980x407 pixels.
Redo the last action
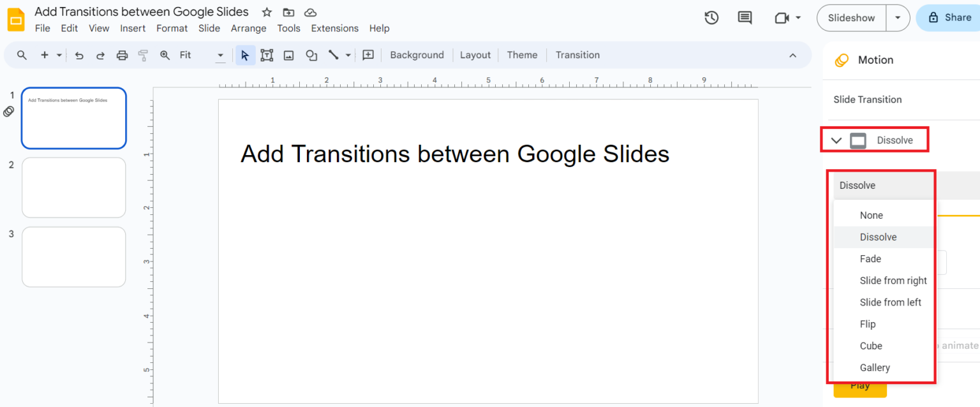click(x=100, y=56)
